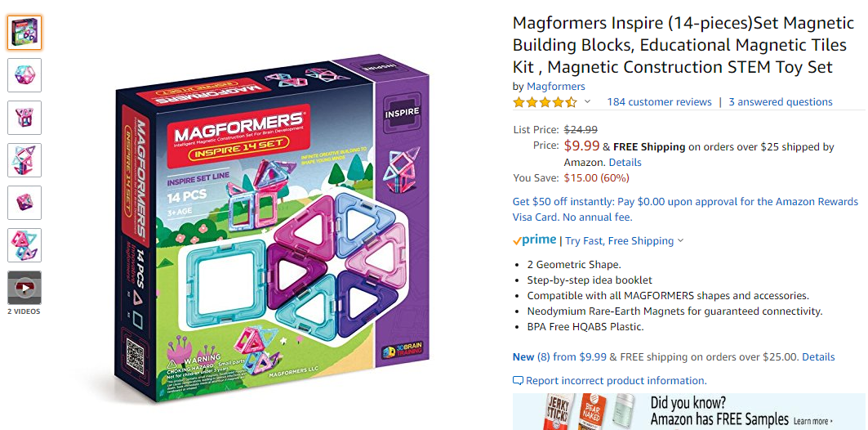This screenshot has height=430, width=868.
Task: Click the speech bubble report icon
Action: coord(518,381)
